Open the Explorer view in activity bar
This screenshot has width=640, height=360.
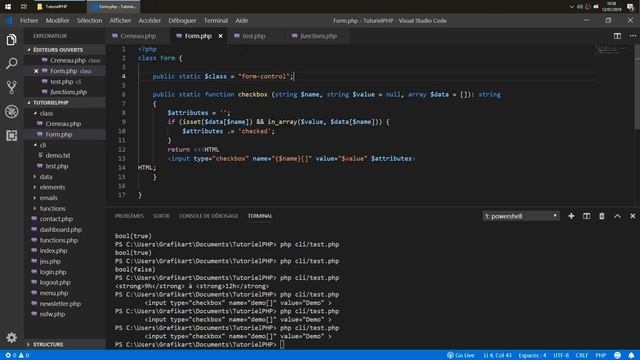tap(11, 40)
